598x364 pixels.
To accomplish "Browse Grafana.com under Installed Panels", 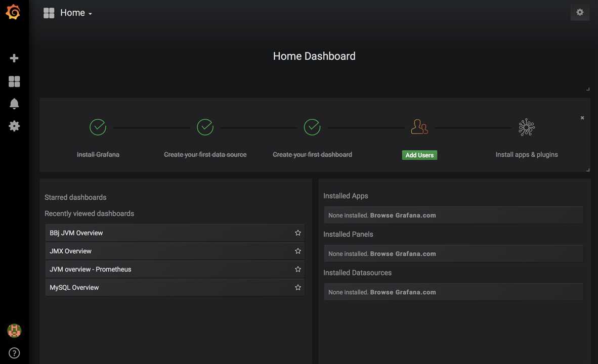I will click(403, 254).
